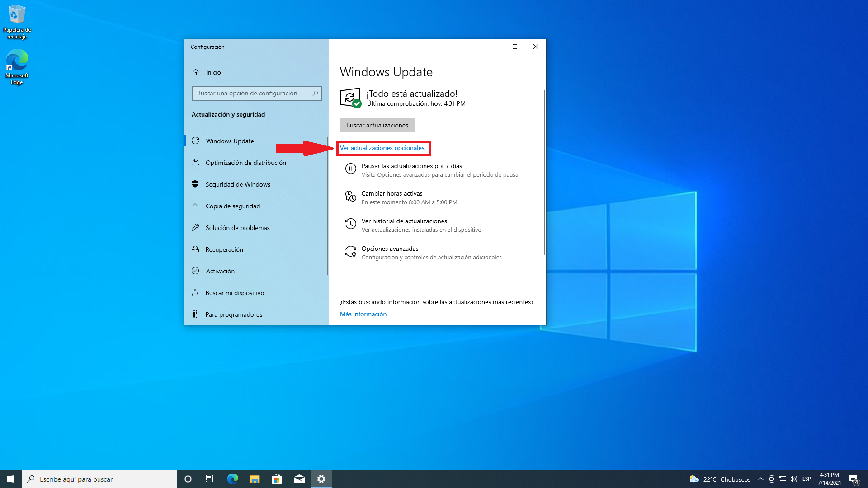Click the settings content vertical scrollbar
The image size is (868, 488).
(x=544, y=172)
